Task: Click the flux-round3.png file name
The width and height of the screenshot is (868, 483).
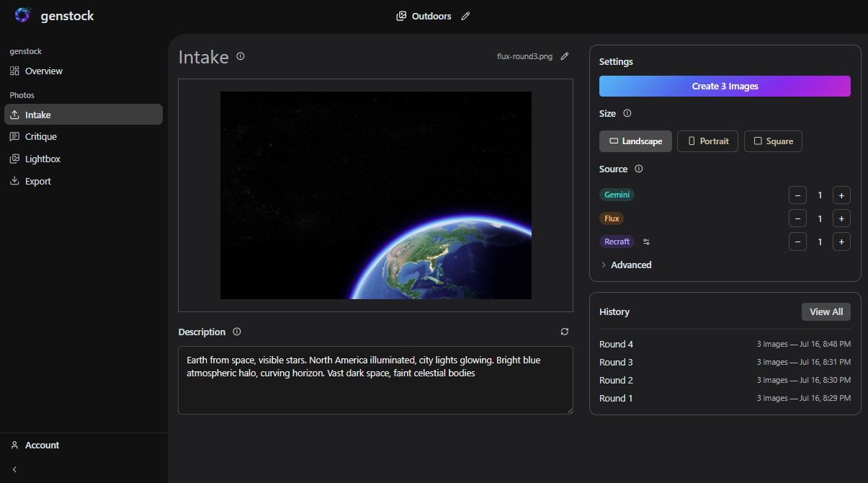Action: pos(524,56)
